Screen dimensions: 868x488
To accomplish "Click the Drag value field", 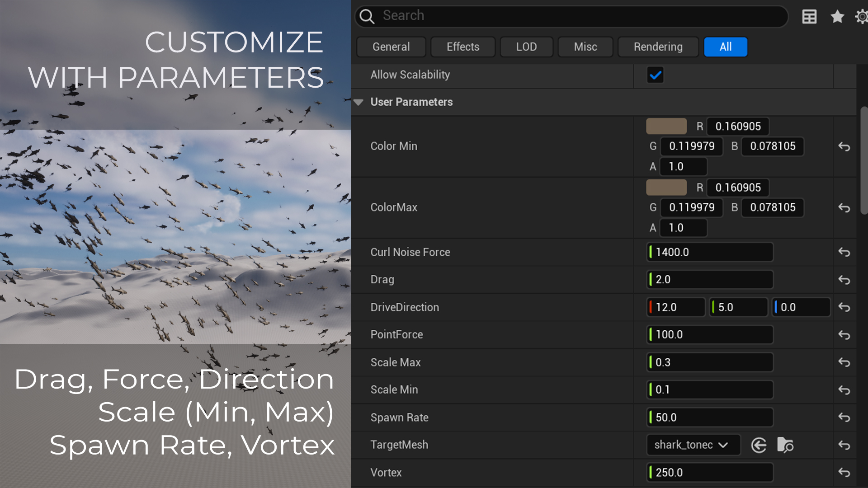I will 710,280.
